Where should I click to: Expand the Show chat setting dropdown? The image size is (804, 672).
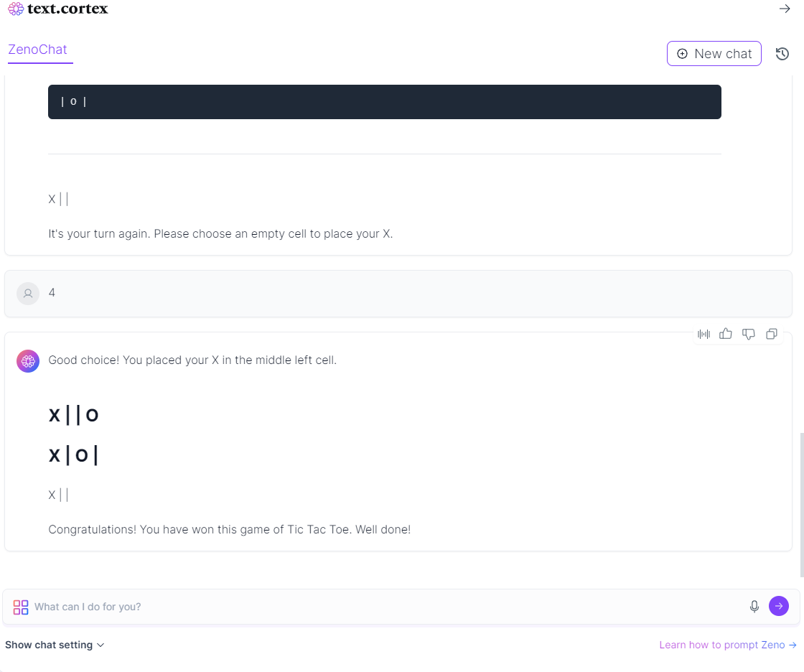tap(55, 645)
